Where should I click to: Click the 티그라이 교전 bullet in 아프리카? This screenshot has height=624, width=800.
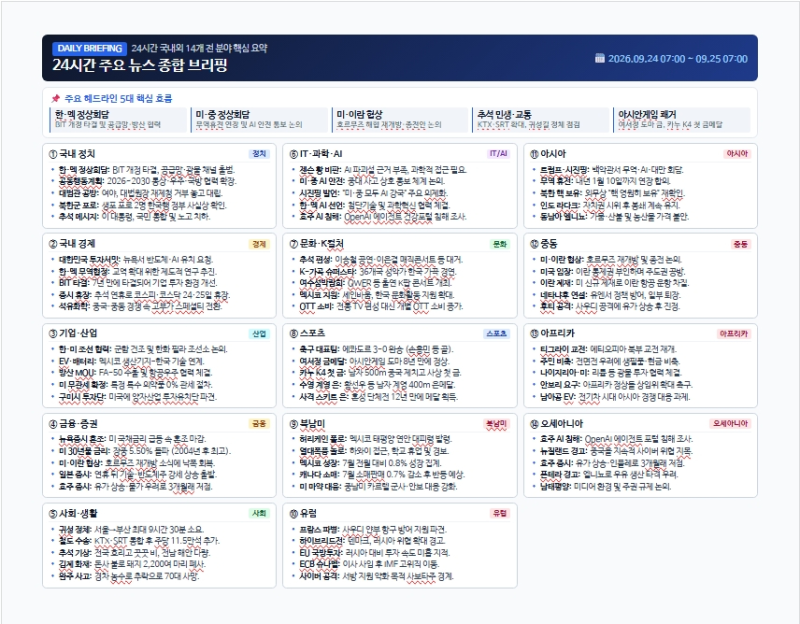pyautogui.click(x=608, y=350)
